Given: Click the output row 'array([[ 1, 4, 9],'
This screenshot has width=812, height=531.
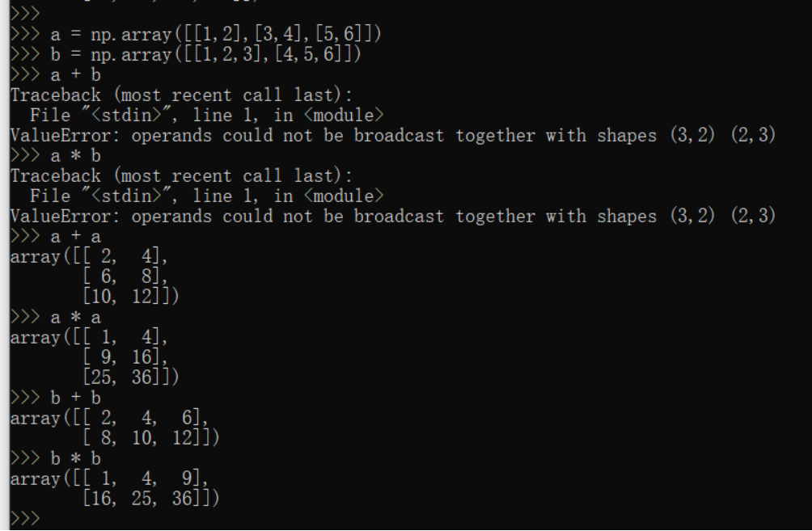Looking at the screenshot, I should tap(109, 478).
